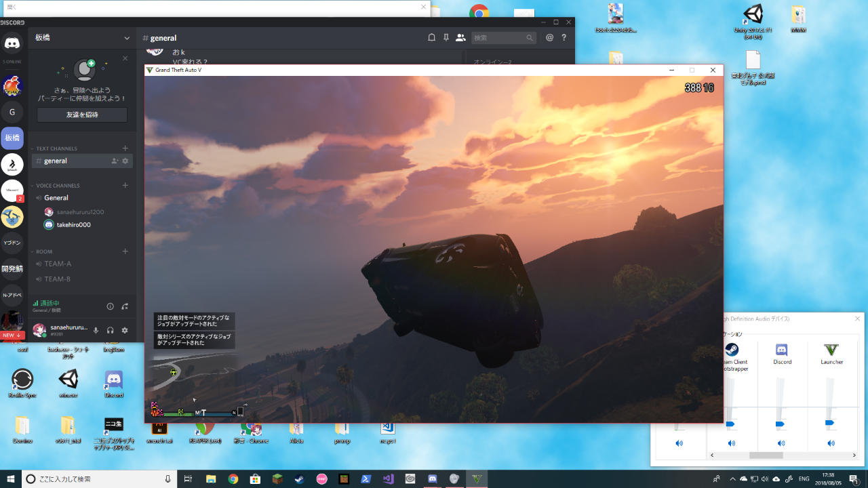Adjust the Steam Client Bootstrapper volume slider
Screen dimensions: 868x488
[730, 424]
